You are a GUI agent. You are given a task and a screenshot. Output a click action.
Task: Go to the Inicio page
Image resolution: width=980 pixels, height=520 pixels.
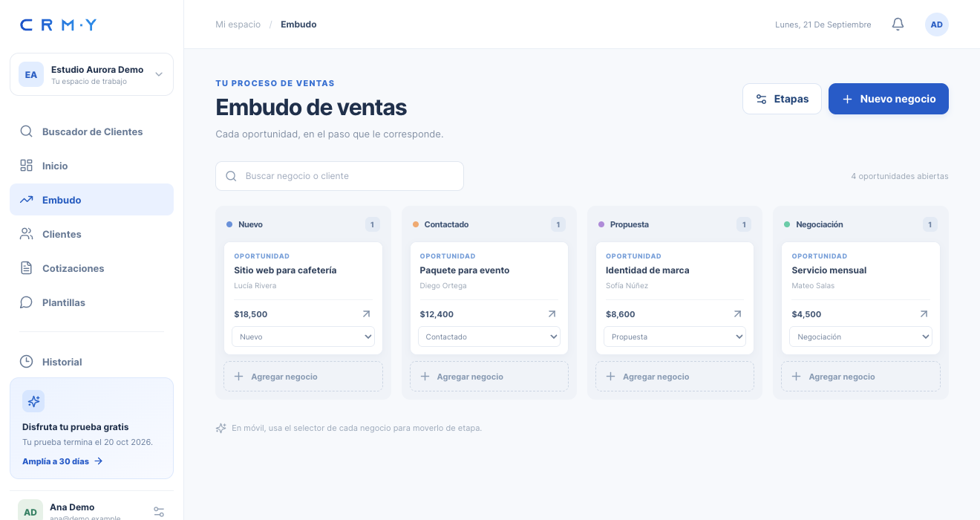91,166
